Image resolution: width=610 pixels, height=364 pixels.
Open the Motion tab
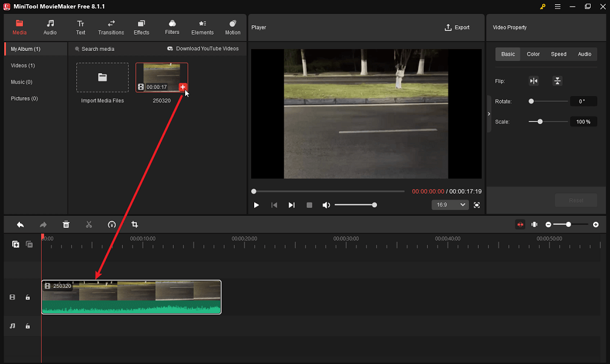[232, 27]
